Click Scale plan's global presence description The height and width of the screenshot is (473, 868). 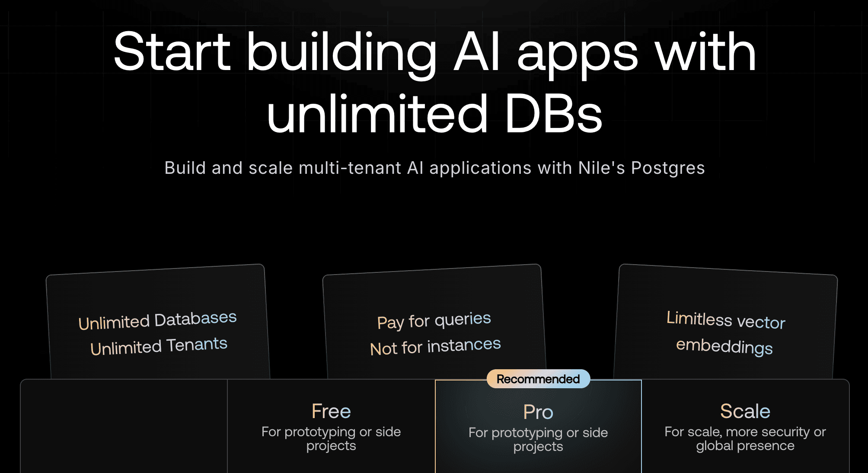744,438
